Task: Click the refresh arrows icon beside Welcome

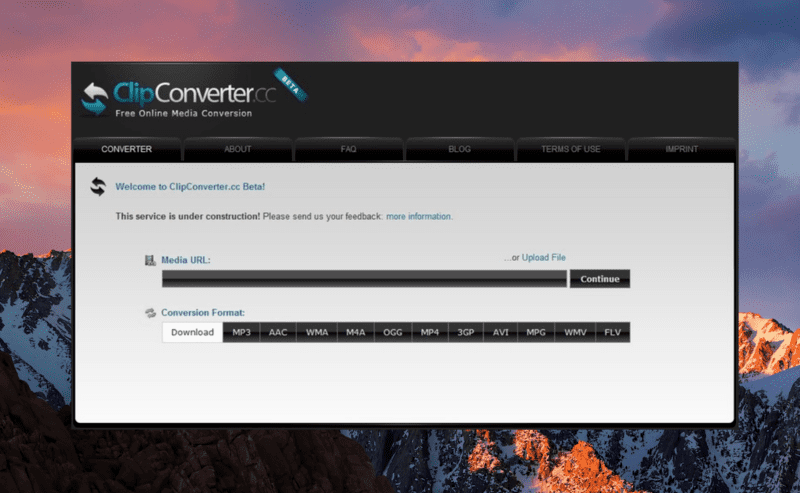Action: (98, 187)
